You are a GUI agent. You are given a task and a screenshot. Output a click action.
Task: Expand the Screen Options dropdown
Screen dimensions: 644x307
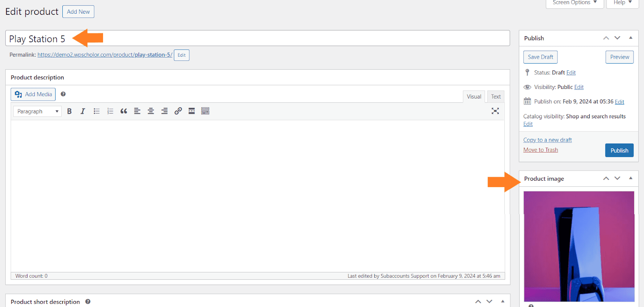(x=575, y=3)
